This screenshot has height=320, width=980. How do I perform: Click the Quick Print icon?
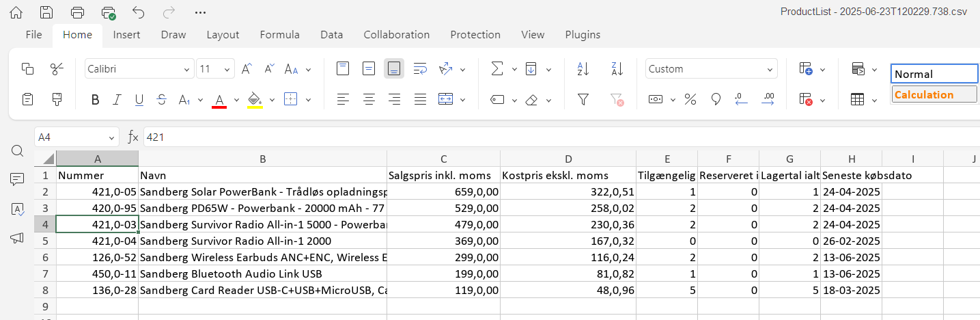pos(108,12)
